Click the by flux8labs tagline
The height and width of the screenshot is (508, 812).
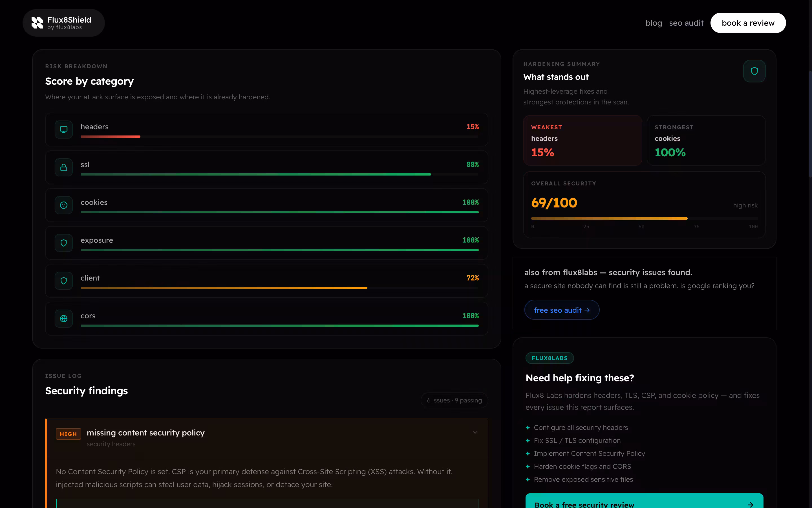point(64,27)
